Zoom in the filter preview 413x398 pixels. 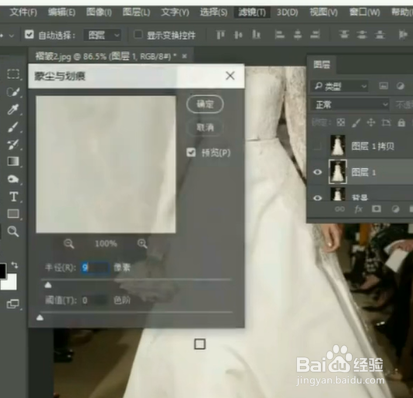(142, 244)
